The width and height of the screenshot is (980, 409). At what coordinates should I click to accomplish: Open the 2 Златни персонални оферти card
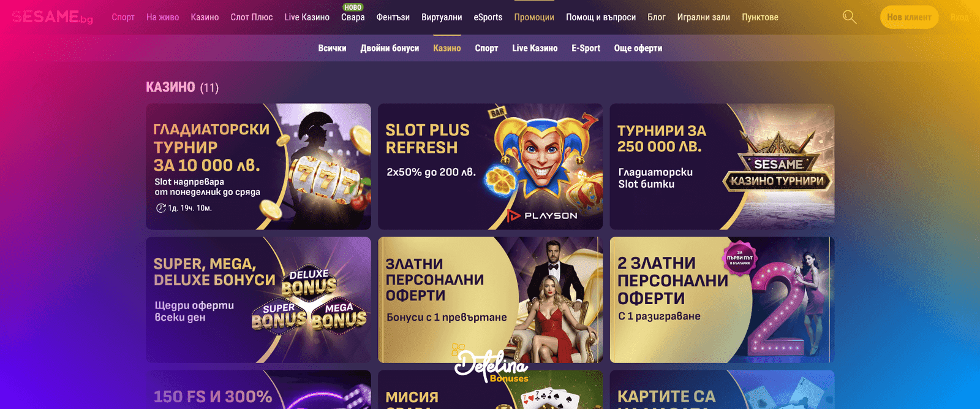(x=722, y=300)
